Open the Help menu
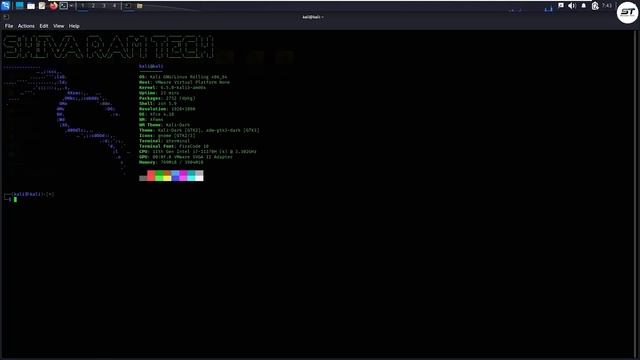 tap(74, 26)
